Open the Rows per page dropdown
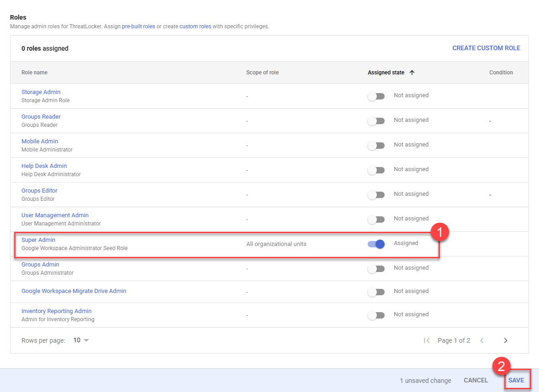 tap(81, 340)
